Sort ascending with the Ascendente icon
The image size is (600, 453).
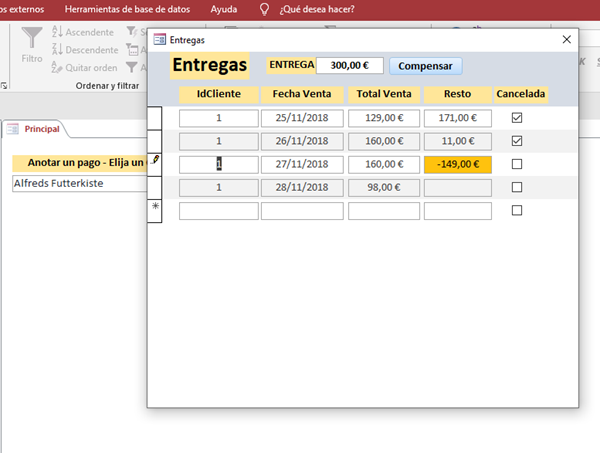56,32
